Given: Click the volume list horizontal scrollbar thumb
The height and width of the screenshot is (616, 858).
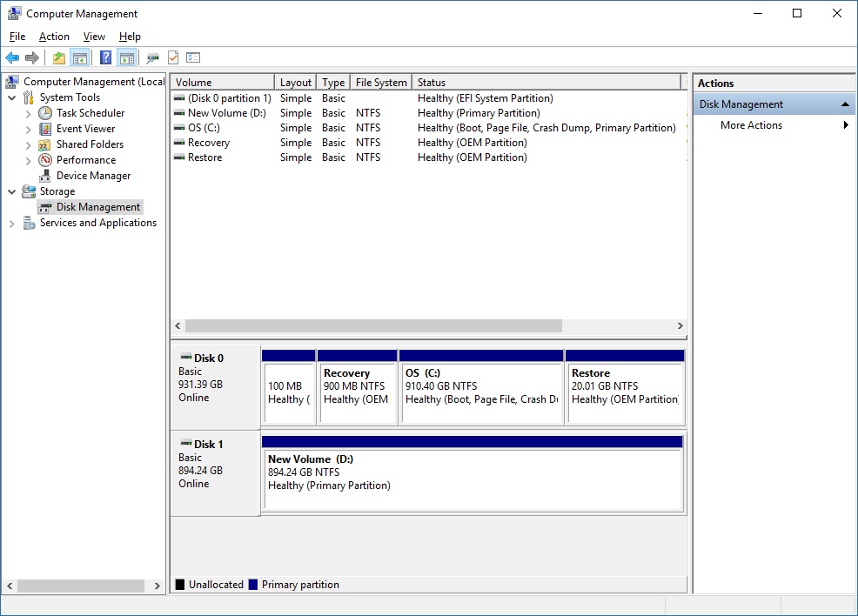Looking at the screenshot, I should pos(373,326).
